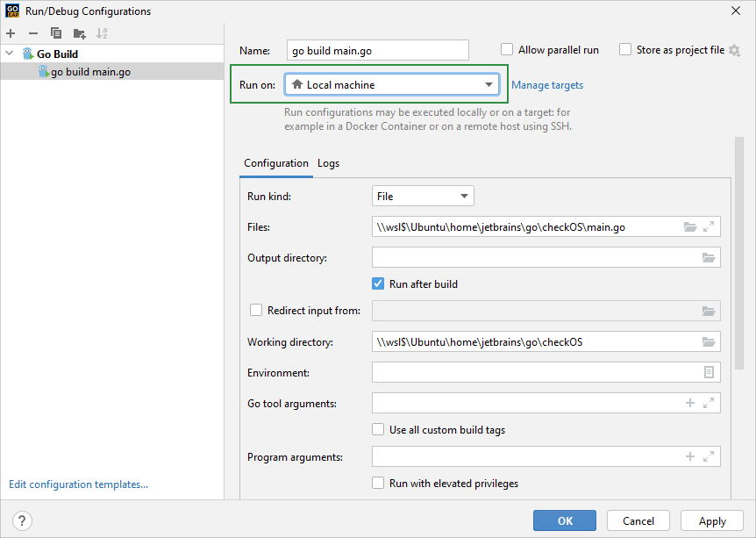The image size is (756, 538).
Task: Browse for the Output directory folder
Action: click(x=709, y=258)
